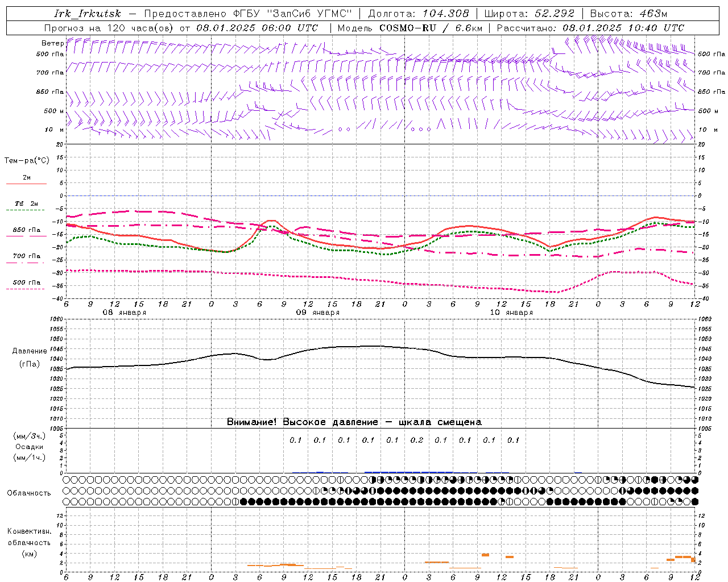Click the red 850 гПа temperature legend line
This screenshot has width=728, height=582.
click(x=26, y=236)
